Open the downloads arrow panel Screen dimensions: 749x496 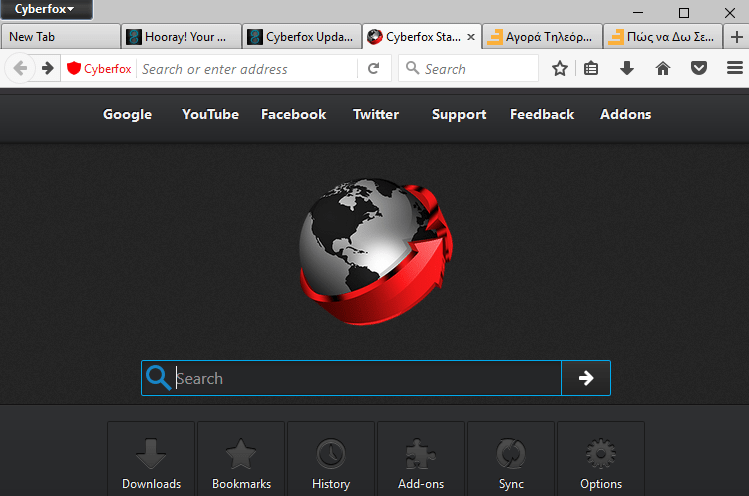click(x=627, y=68)
